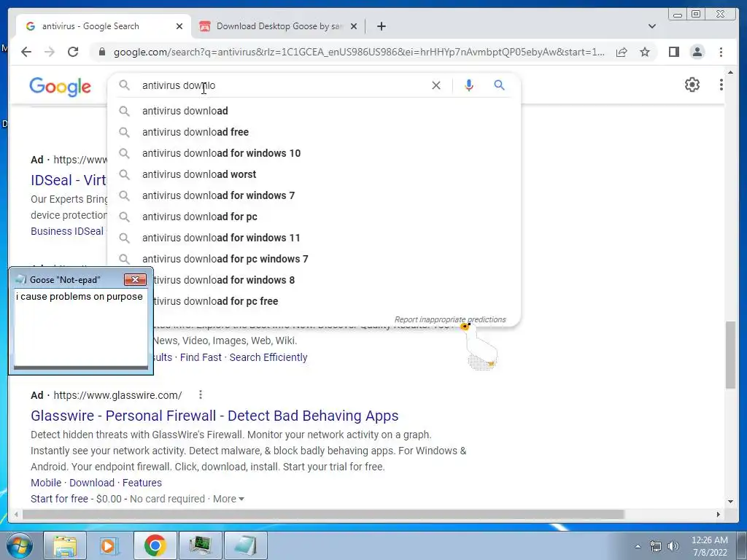Open Glasswire Personal Firewall ad title

pyautogui.click(x=214, y=416)
